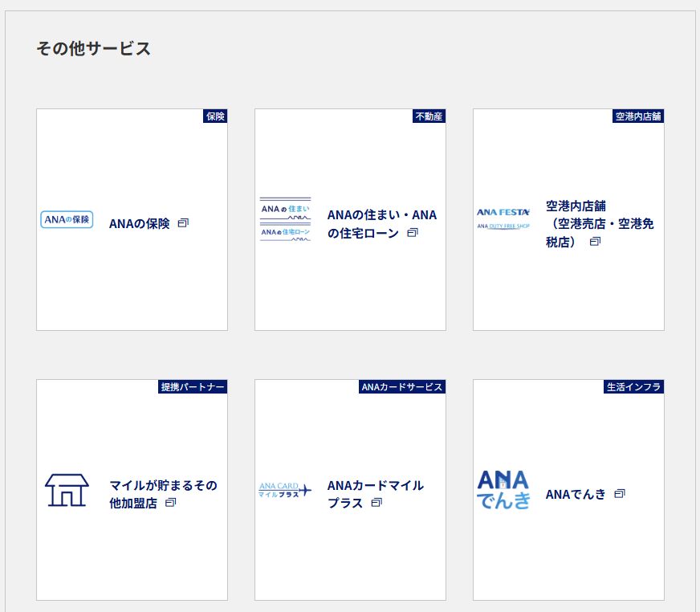This screenshot has width=700, height=612.
Task: Click external-window icon after の住宅ローン text
Action: [413, 233]
